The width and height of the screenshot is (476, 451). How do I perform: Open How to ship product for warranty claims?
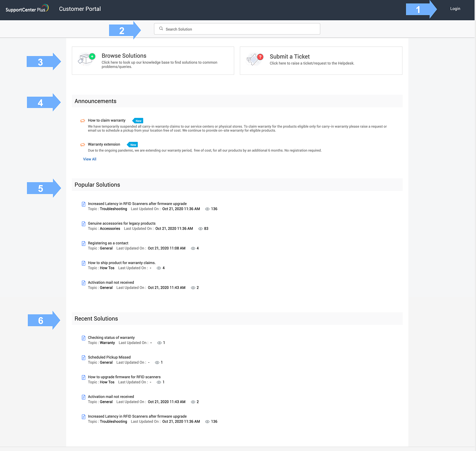[122, 263]
